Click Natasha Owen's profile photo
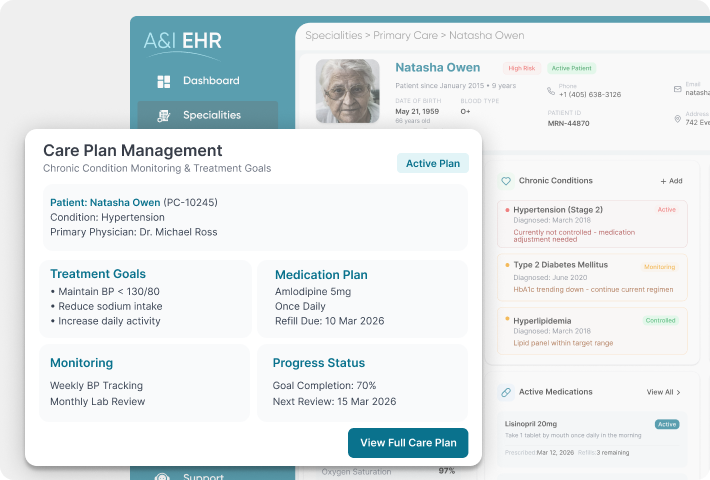Image resolution: width=710 pixels, height=480 pixels. point(347,91)
